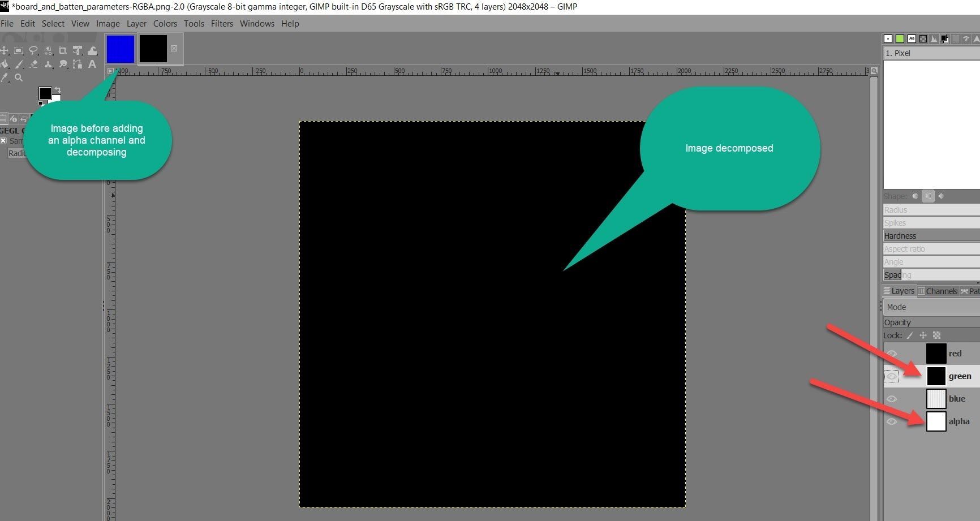This screenshot has width=980, height=521.
Task: Toggle visibility of the alpha layer
Action: (892, 421)
